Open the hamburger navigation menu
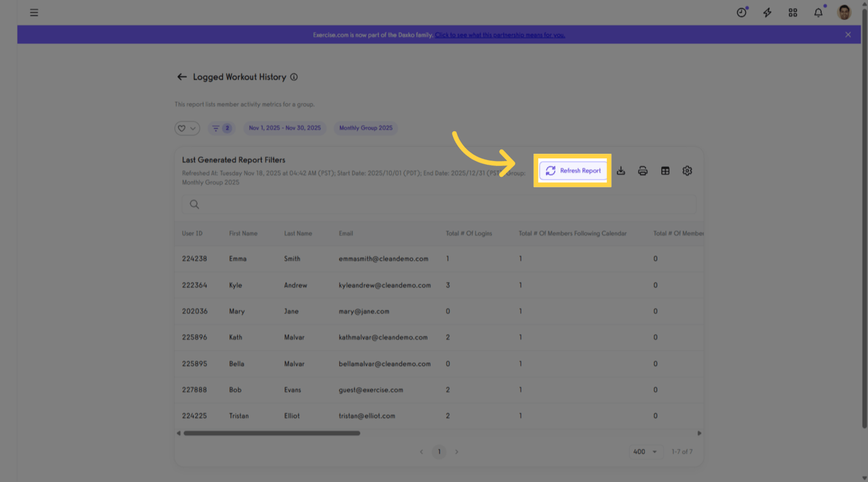 point(34,13)
